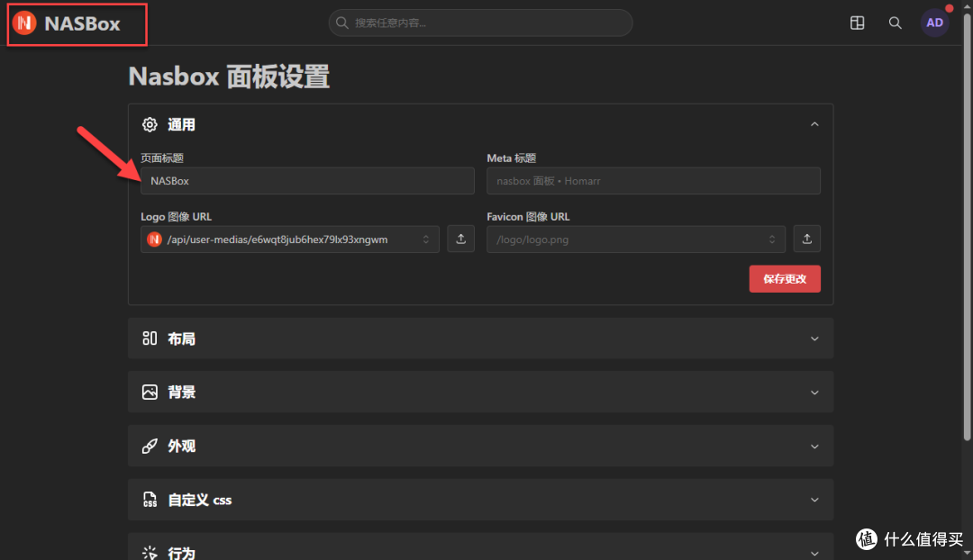The height and width of the screenshot is (560, 973).
Task: Click the 自定义 css section title
Action: 200,500
